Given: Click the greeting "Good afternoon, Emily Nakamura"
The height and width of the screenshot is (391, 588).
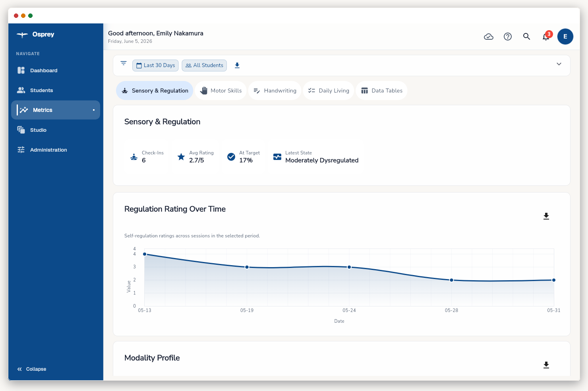Looking at the screenshot, I should coord(156,33).
